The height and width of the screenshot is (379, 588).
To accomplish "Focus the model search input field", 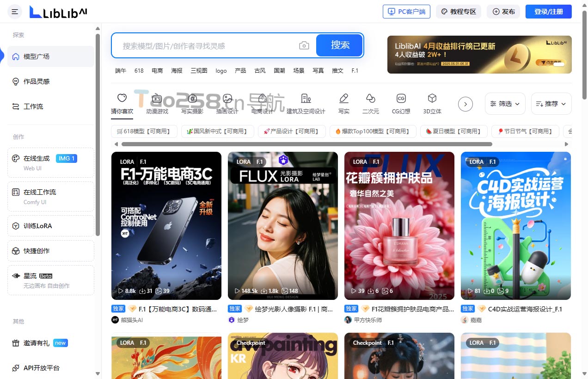I will 209,46.
